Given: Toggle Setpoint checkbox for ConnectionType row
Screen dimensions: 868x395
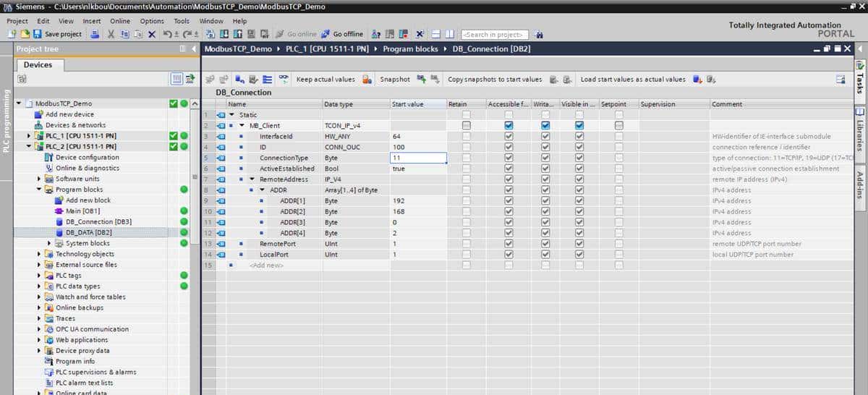Looking at the screenshot, I should [618, 158].
